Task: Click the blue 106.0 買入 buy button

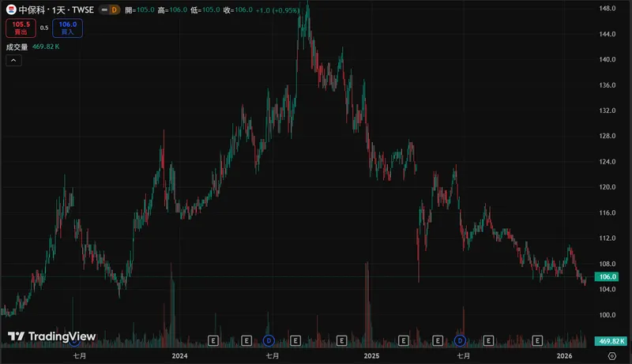Action: (68, 28)
